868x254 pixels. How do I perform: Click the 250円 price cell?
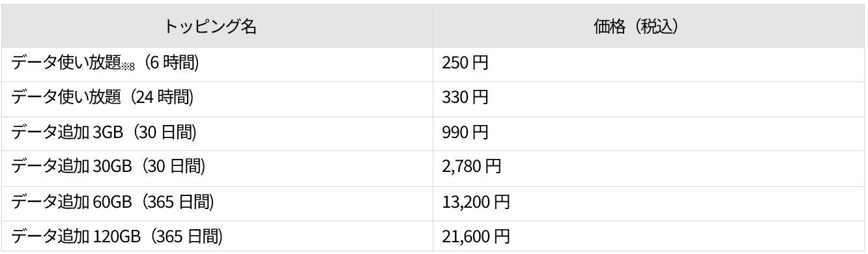(648, 64)
